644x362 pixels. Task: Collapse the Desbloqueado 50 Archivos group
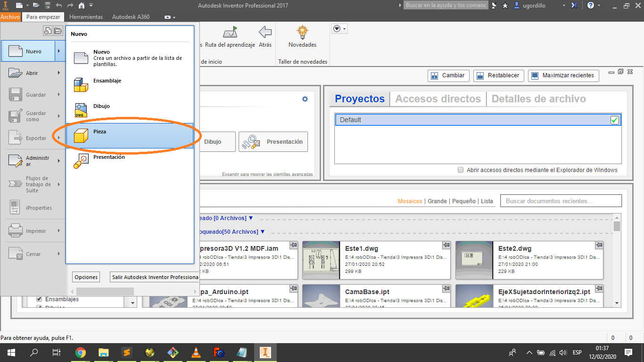(263, 232)
